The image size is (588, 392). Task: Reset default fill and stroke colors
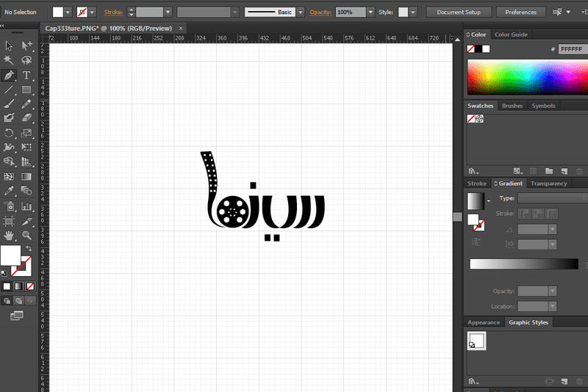[x=4, y=272]
